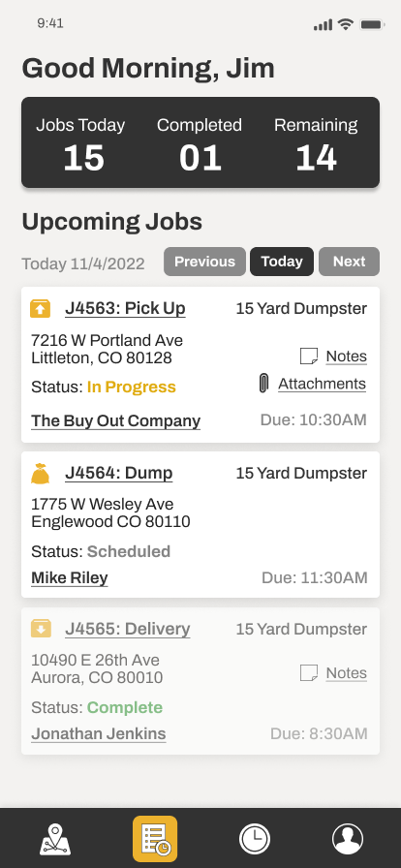401x868 pixels.
Task: Go to Next day's jobs
Action: point(349,262)
